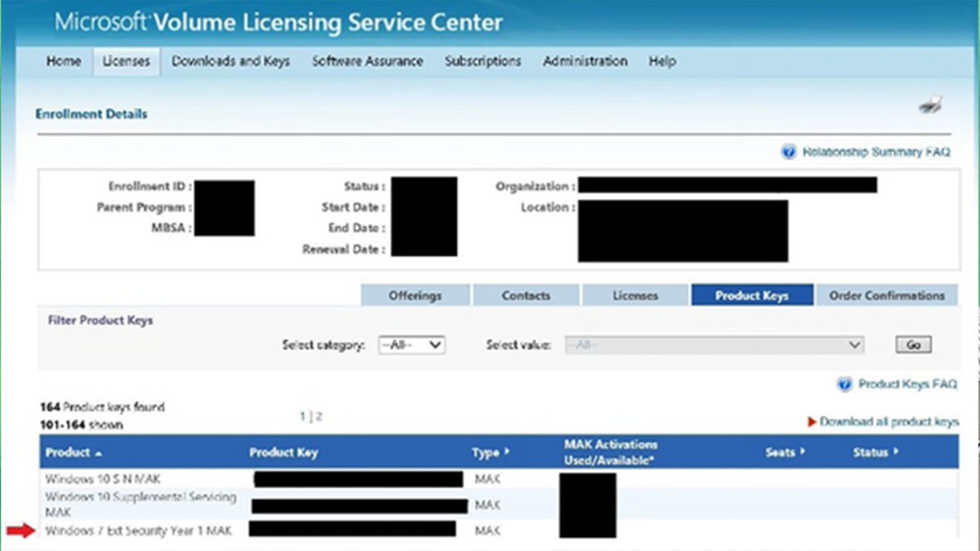Switch to the Offerings tab
Screen dimensions: 980x551
(x=415, y=295)
